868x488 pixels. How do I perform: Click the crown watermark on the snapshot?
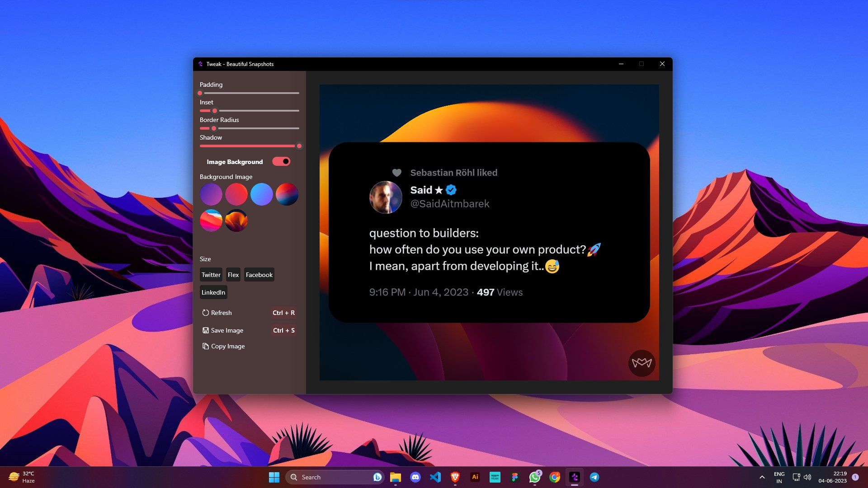click(642, 363)
